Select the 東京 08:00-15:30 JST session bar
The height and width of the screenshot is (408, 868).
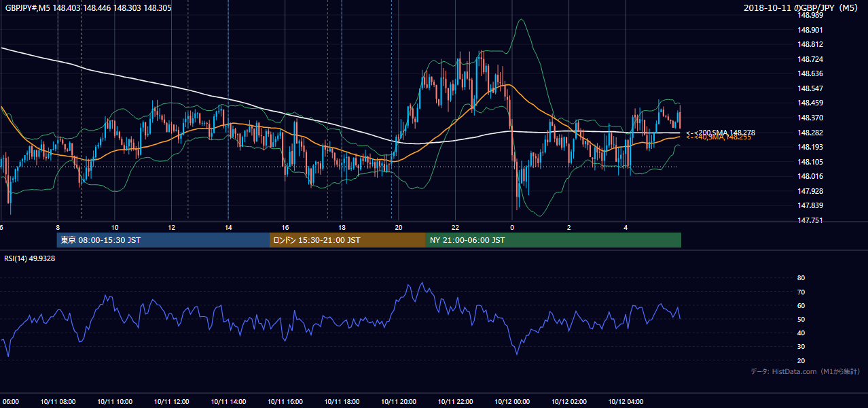pos(163,240)
